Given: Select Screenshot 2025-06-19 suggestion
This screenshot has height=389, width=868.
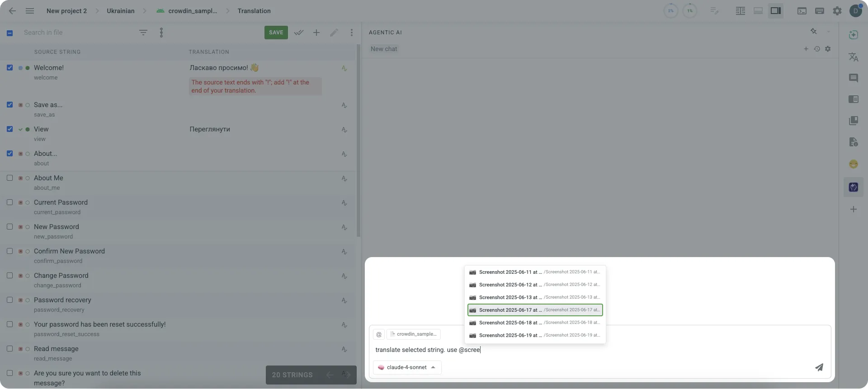Looking at the screenshot, I should coord(535,335).
